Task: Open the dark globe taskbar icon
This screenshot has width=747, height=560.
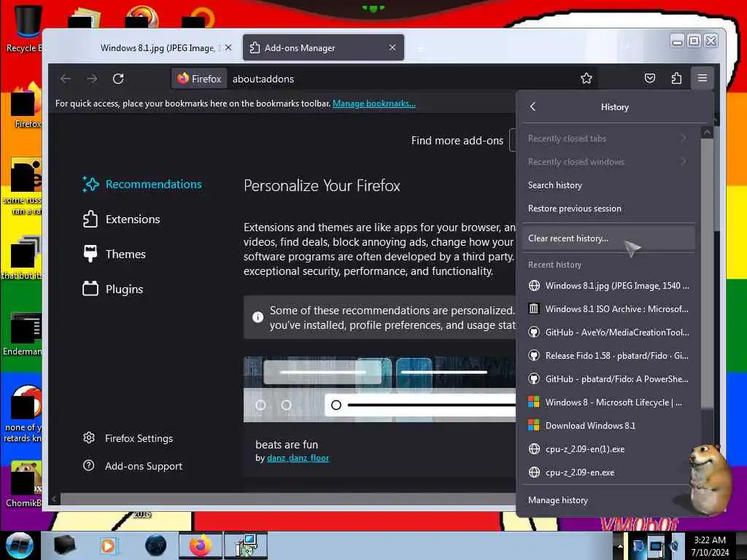Action: tap(155, 545)
